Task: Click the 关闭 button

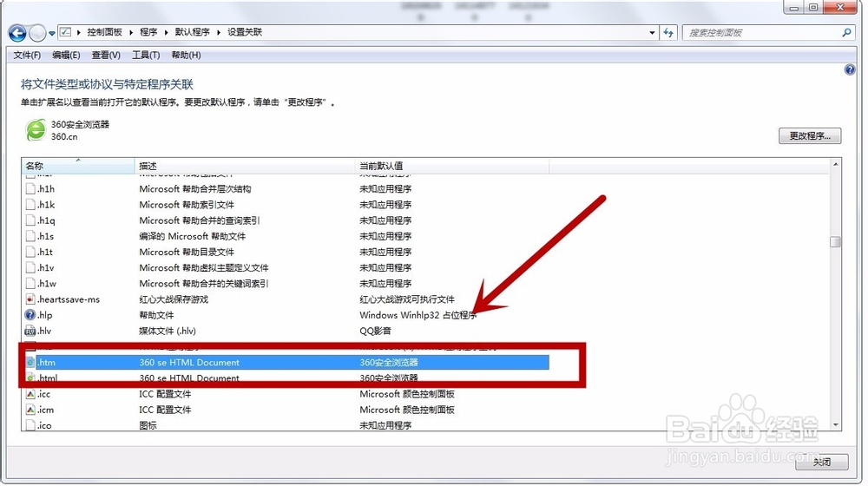Action: pos(821,463)
